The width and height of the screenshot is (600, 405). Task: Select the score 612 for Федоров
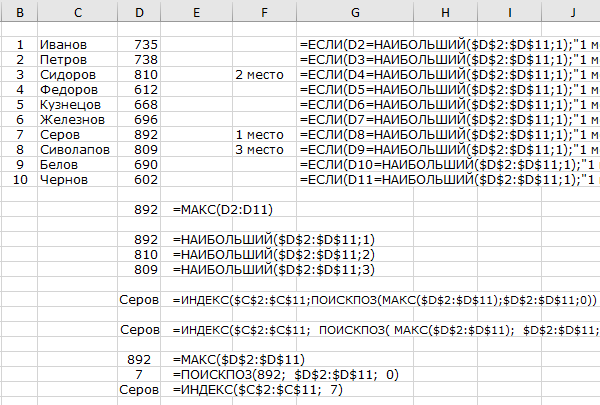[146, 90]
